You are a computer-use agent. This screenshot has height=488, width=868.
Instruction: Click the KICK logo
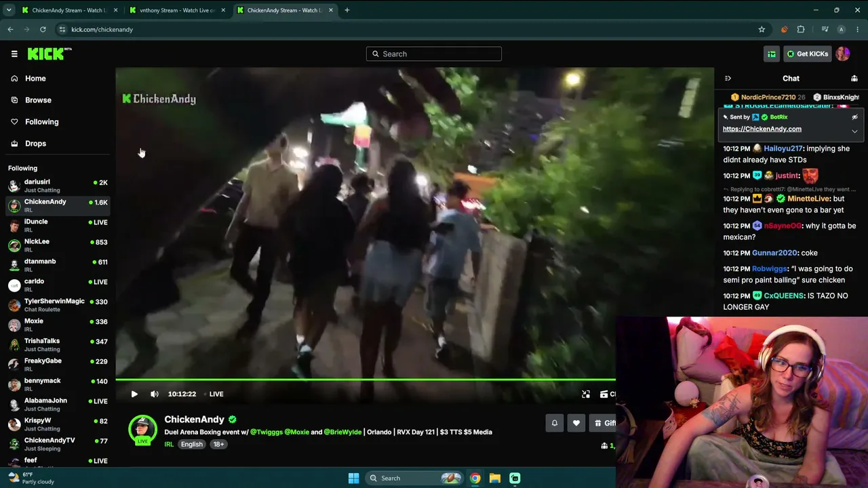[x=50, y=54]
